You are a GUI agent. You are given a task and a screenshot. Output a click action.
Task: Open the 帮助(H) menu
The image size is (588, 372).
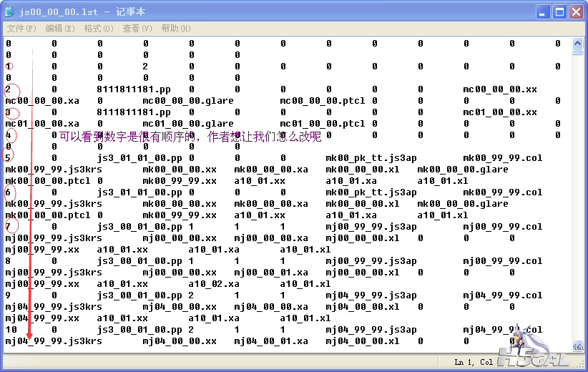[176, 29]
